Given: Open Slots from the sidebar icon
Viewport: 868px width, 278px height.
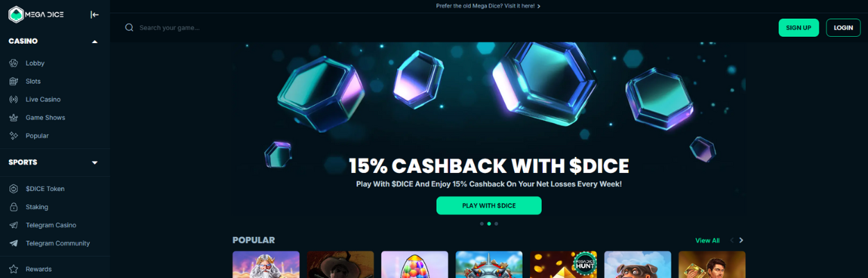Looking at the screenshot, I should coord(13,81).
